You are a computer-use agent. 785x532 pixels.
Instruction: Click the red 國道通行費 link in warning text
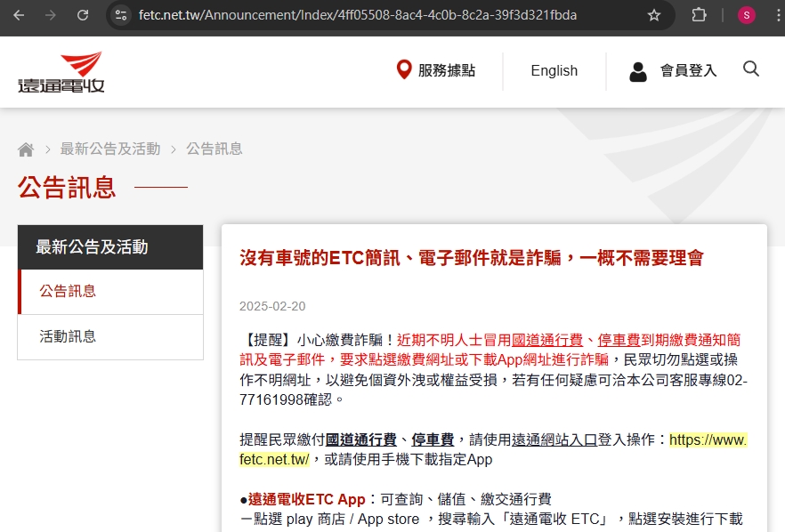pyautogui.click(x=547, y=341)
